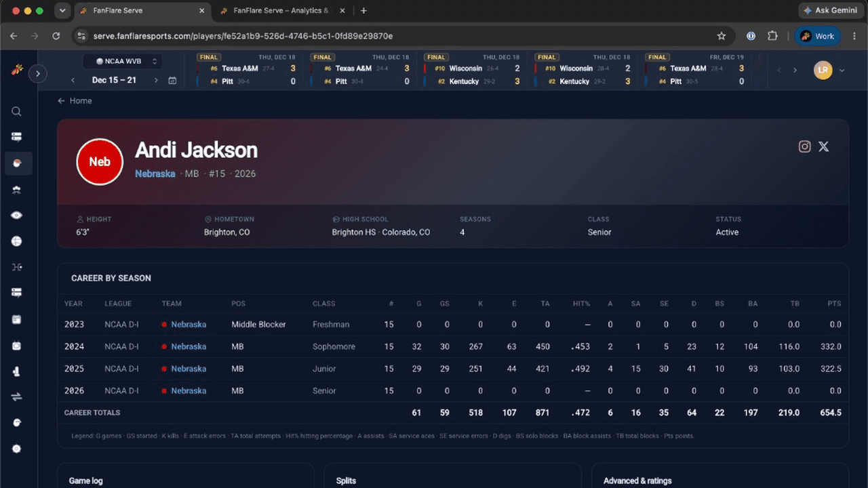Open the bracket icon in the sidebar
Image resolution: width=868 pixels, height=488 pixels.
click(x=17, y=267)
